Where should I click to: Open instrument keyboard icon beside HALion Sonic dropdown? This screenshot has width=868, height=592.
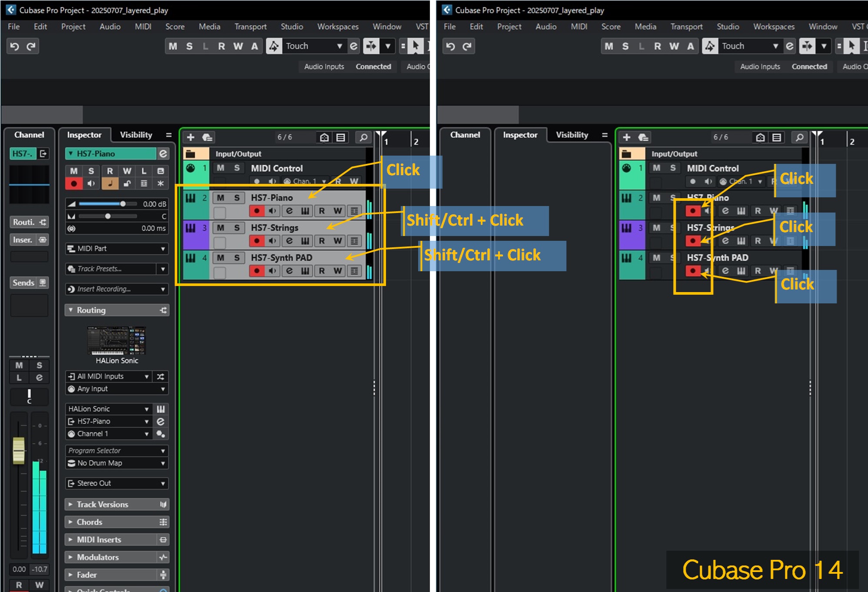(160, 409)
